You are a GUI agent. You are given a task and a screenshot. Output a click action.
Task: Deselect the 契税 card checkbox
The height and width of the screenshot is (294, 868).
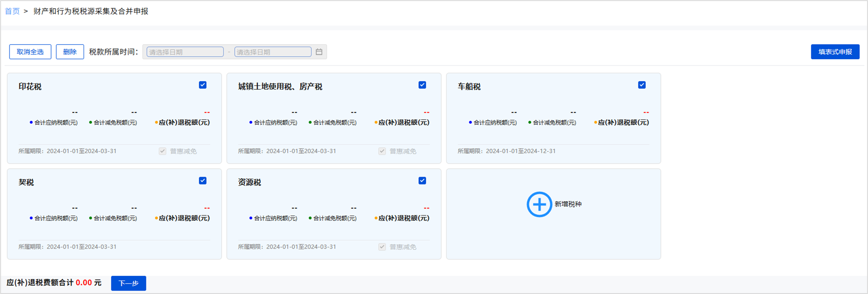(203, 181)
